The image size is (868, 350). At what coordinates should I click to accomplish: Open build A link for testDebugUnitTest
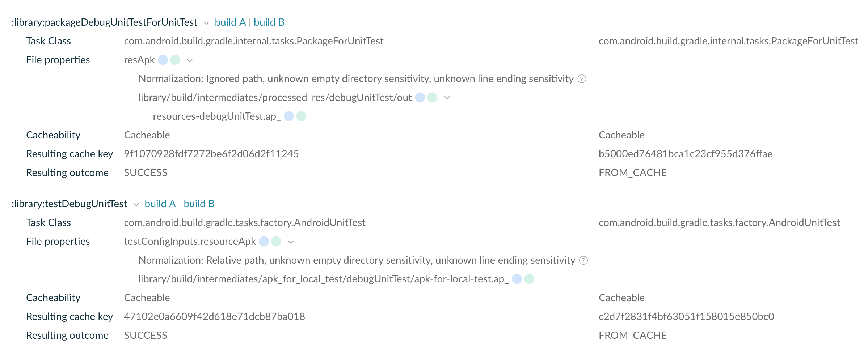[160, 204]
